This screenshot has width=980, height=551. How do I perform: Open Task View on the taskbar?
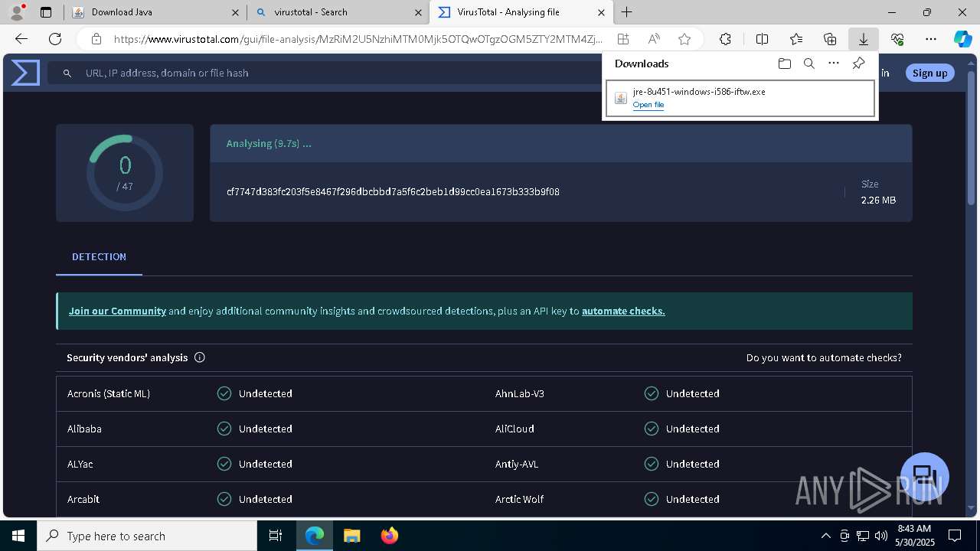click(x=276, y=536)
